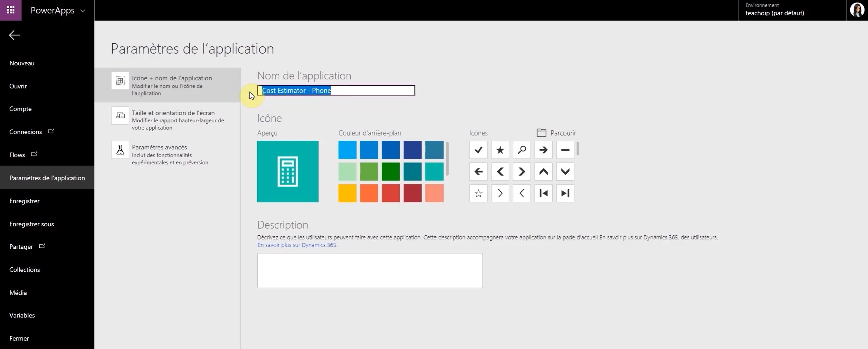Choose the thin left chevron icon
The image size is (868, 349).
(x=522, y=193)
